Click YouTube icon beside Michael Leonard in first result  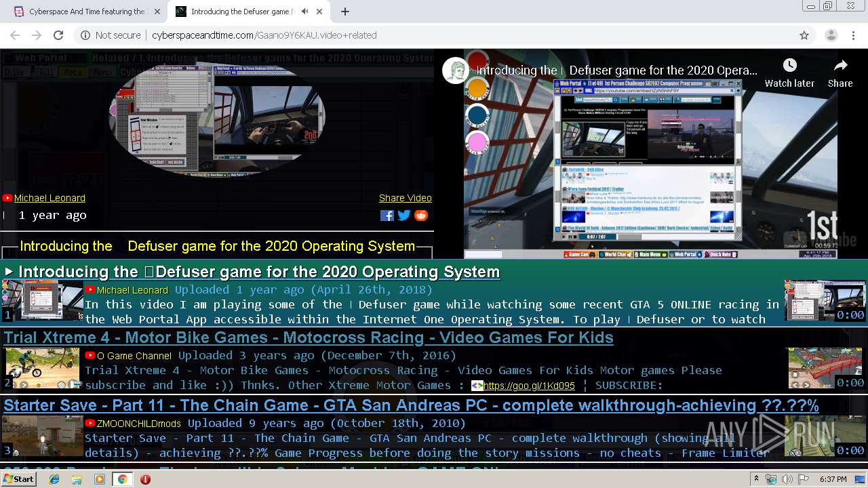point(90,289)
